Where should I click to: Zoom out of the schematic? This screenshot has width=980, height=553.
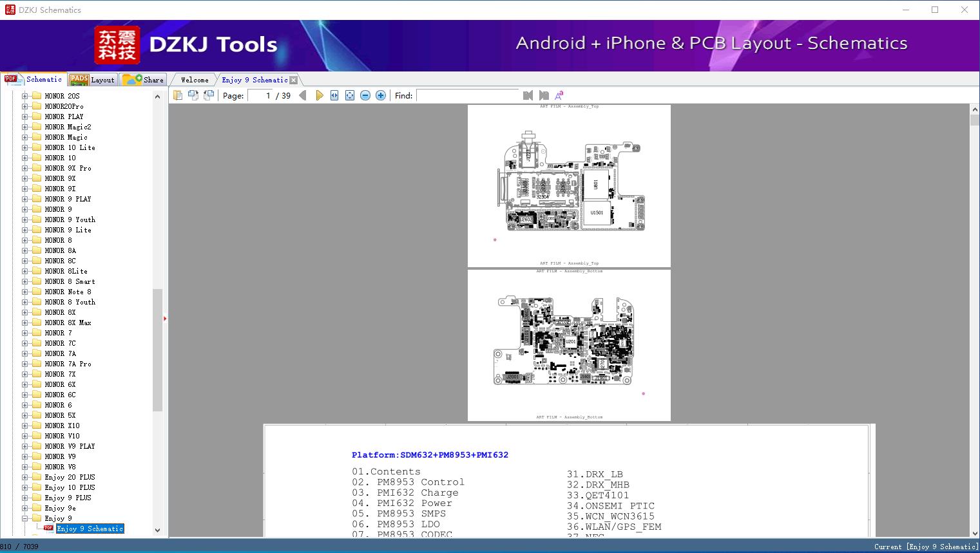365,95
